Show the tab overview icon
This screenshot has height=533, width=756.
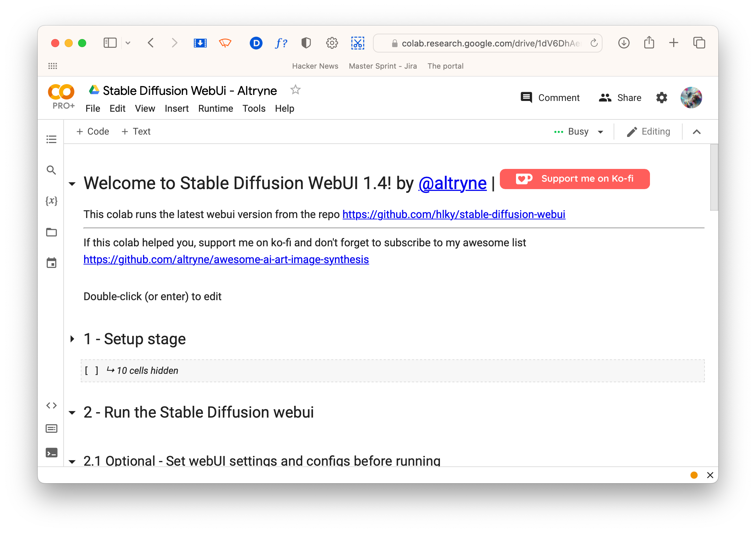coord(699,43)
